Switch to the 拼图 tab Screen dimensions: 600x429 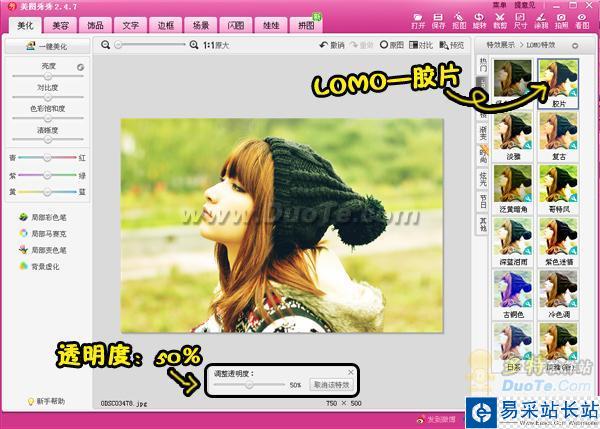click(x=306, y=26)
